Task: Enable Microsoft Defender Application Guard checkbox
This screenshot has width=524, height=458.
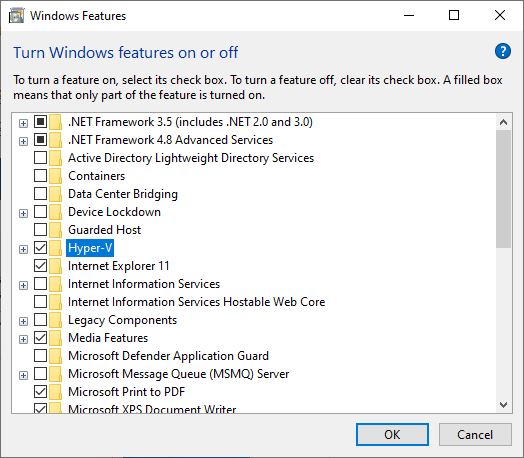Action: click(40, 355)
